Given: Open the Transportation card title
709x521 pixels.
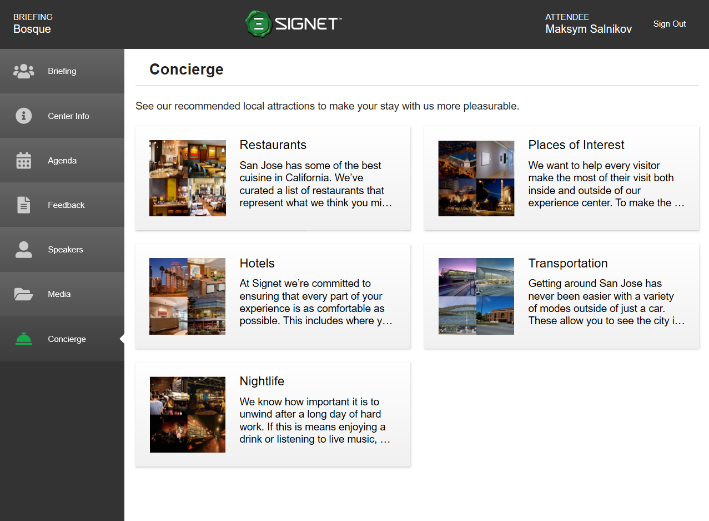Looking at the screenshot, I should point(568,263).
